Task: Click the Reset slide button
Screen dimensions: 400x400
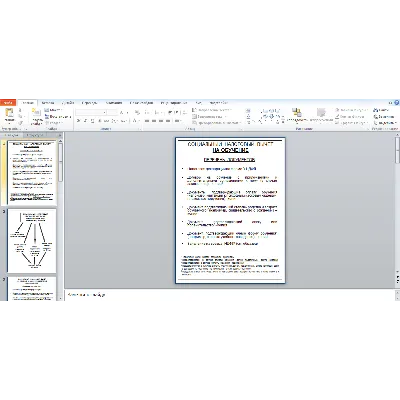Action: pos(58,117)
